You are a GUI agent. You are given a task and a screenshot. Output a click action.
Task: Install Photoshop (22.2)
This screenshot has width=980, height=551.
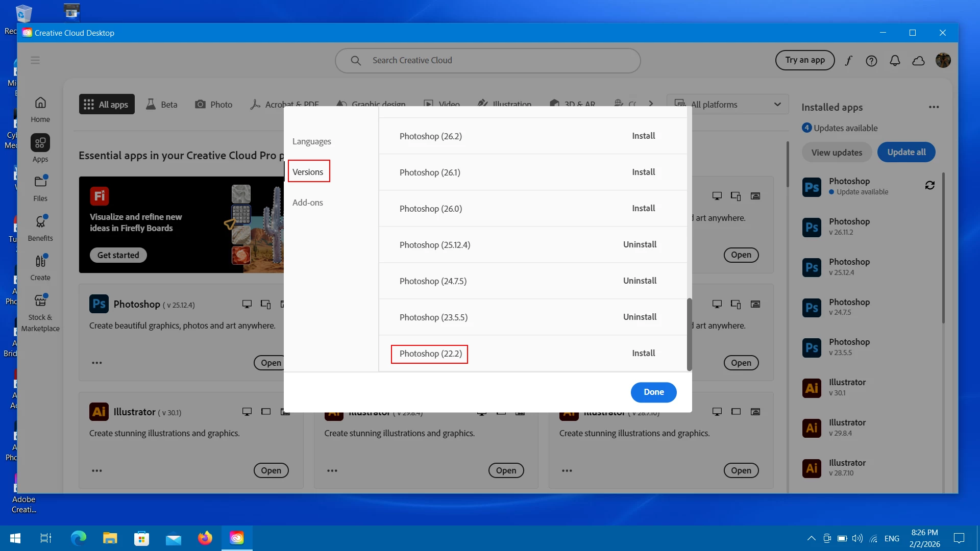[x=643, y=353]
